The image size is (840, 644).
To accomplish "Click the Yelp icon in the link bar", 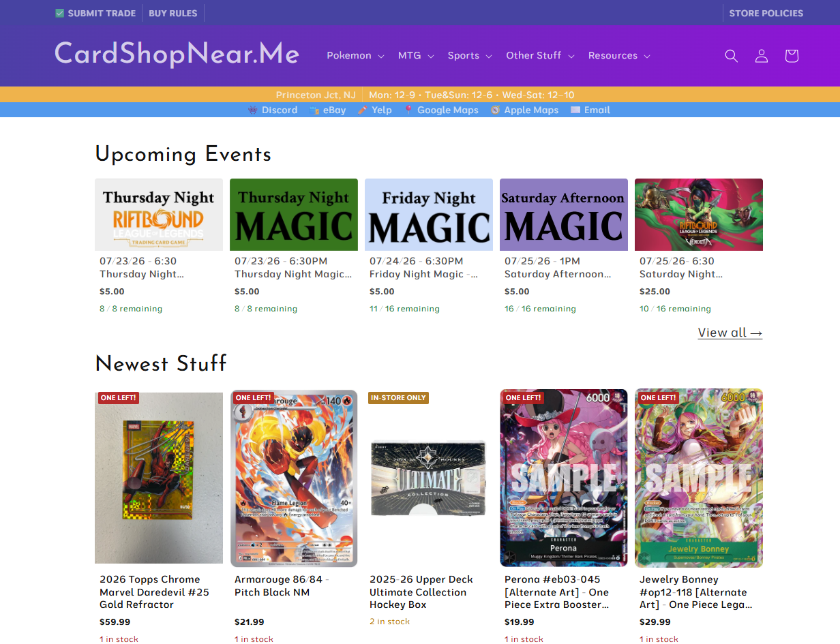I will [x=363, y=110].
